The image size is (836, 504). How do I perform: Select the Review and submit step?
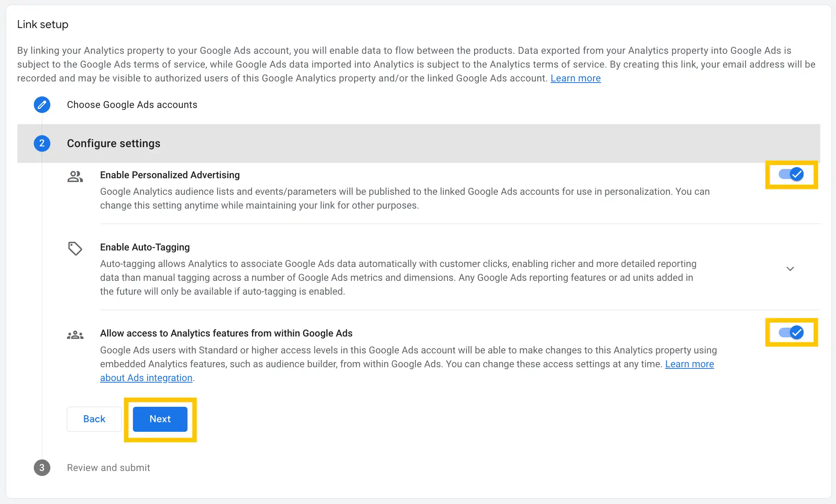click(108, 468)
